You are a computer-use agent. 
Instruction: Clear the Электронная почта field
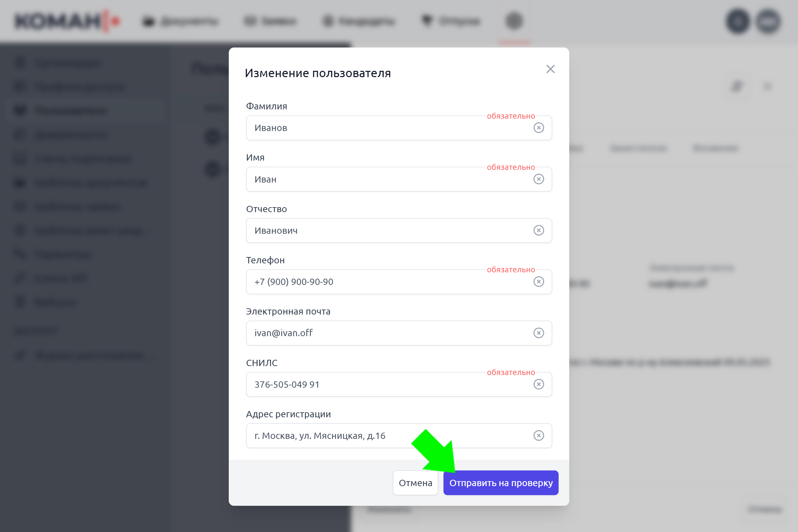point(538,333)
